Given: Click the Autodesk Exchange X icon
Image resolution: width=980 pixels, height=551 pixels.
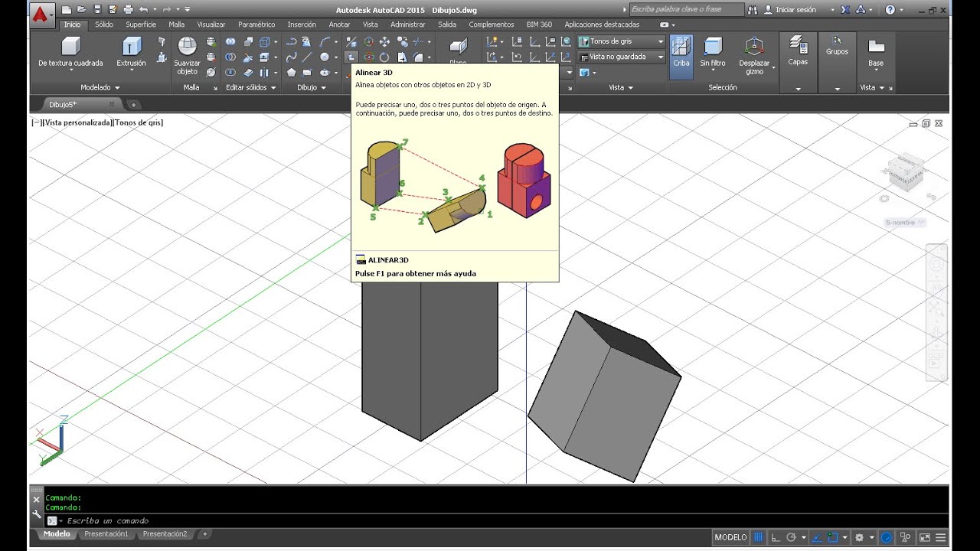Looking at the screenshot, I should point(844,10).
